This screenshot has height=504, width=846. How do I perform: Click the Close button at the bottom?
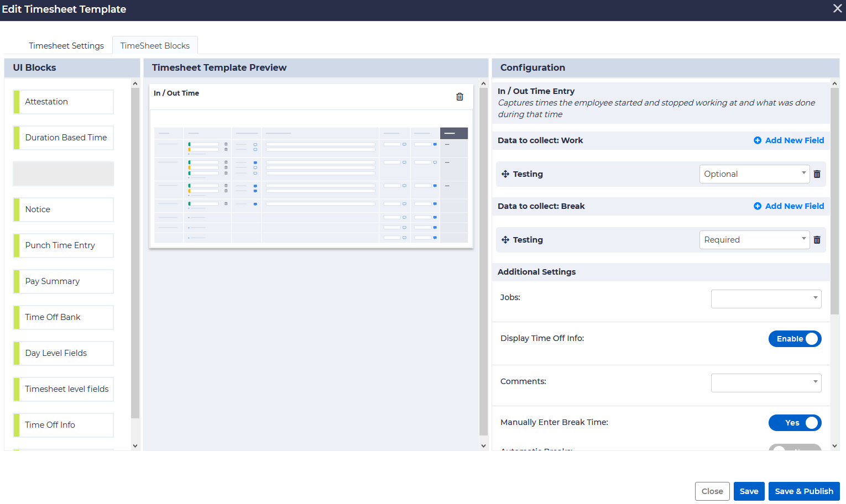pos(712,491)
